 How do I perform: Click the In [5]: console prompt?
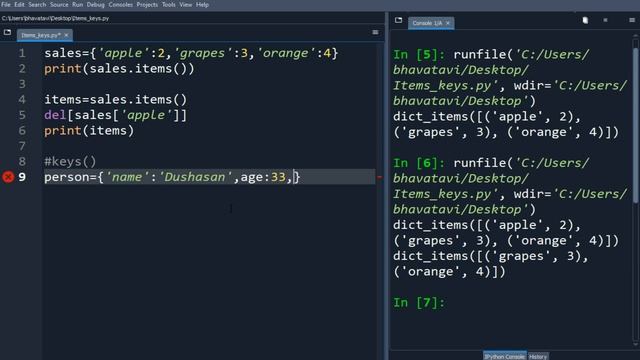[x=419, y=54]
